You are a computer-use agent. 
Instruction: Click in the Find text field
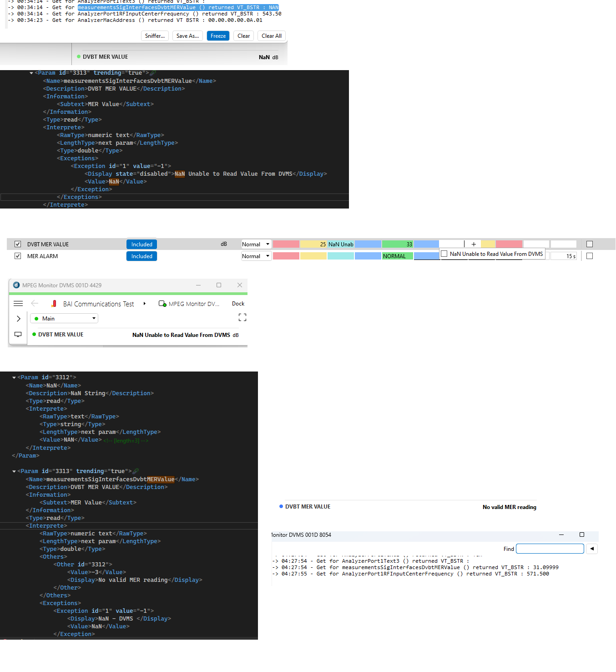(x=550, y=549)
